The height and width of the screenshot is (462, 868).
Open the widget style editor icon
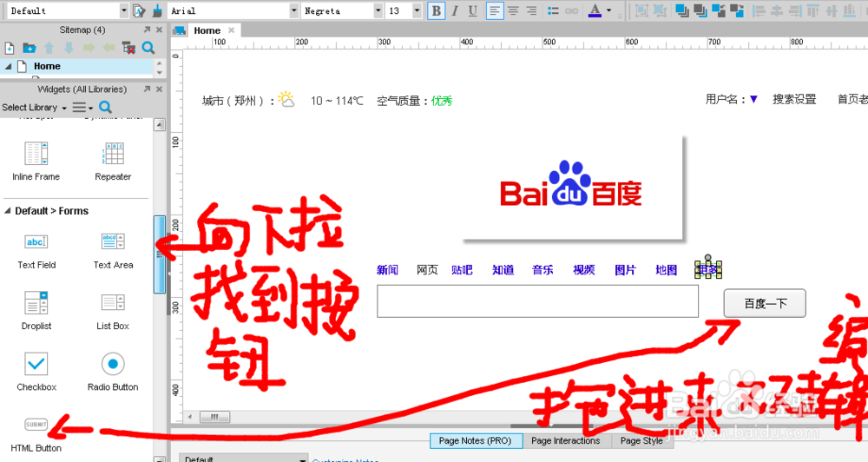[139, 10]
